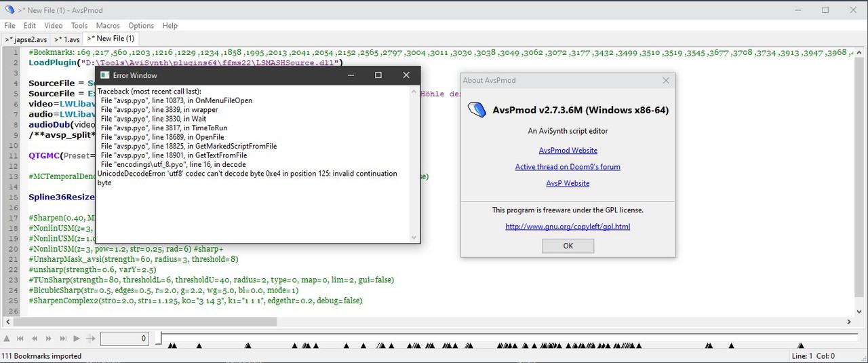Open the File menu

click(9, 26)
